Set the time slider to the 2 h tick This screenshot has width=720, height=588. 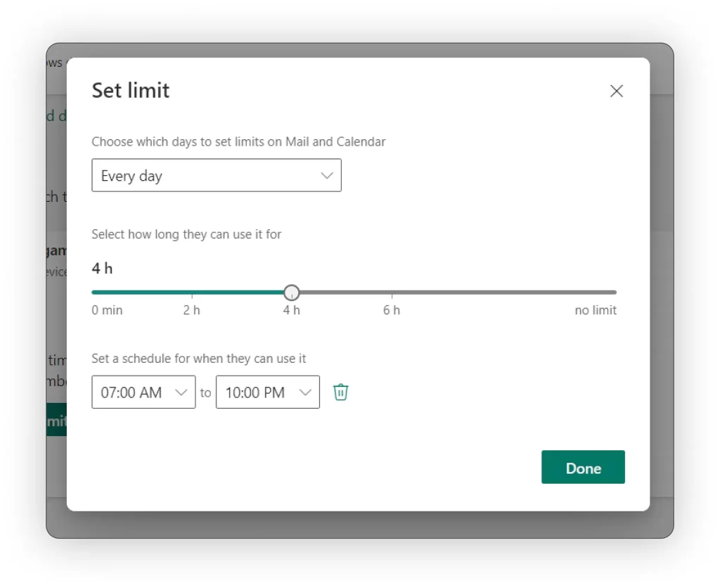point(192,293)
